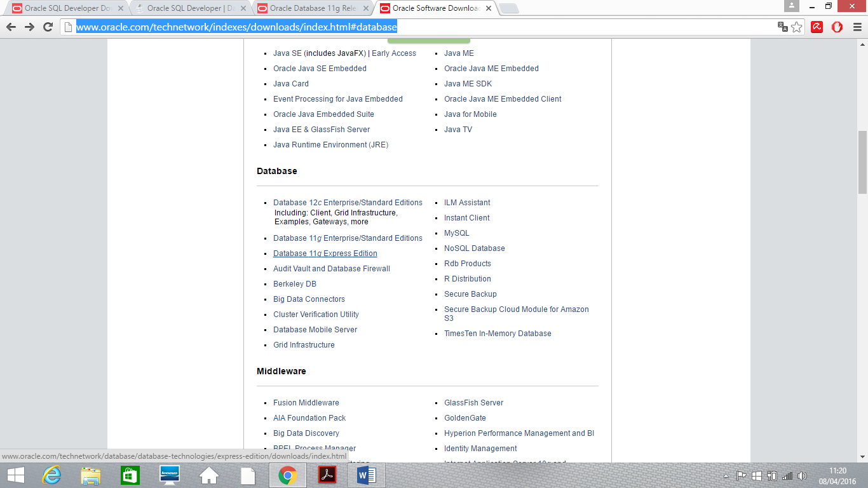Open the Windows Start button

16,475
